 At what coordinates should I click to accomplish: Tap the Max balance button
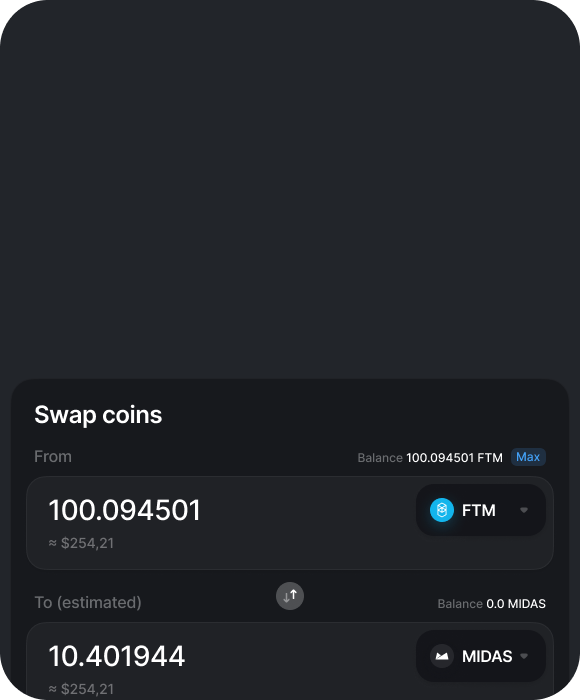pyautogui.click(x=528, y=457)
